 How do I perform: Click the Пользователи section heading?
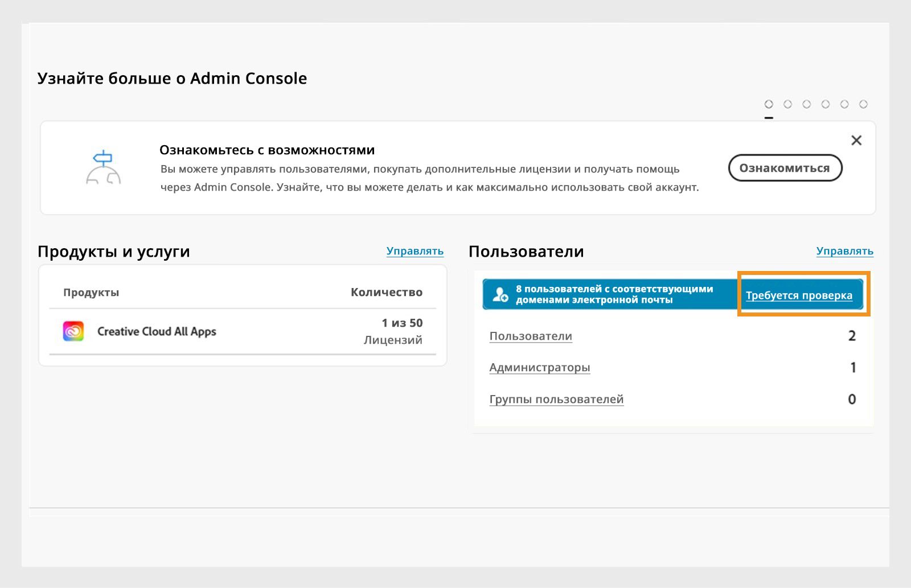pos(526,252)
